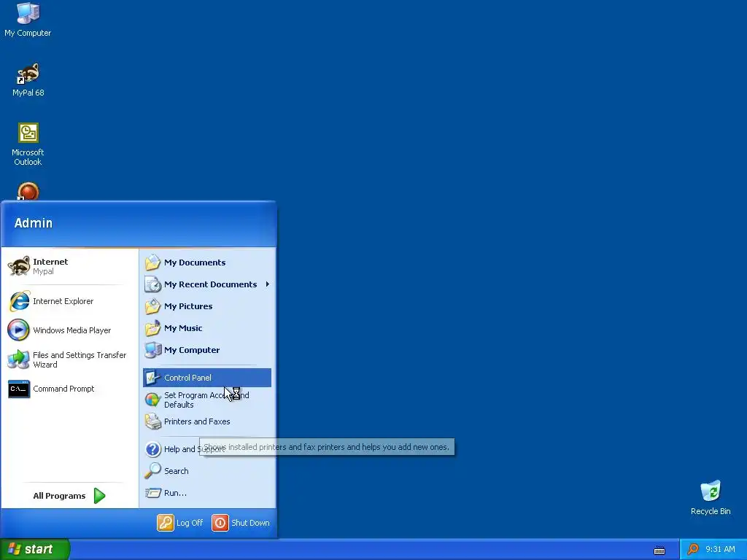Click the My Documents folder icon
Viewport: 747px width, 560px height.
(x=153, y=262)
